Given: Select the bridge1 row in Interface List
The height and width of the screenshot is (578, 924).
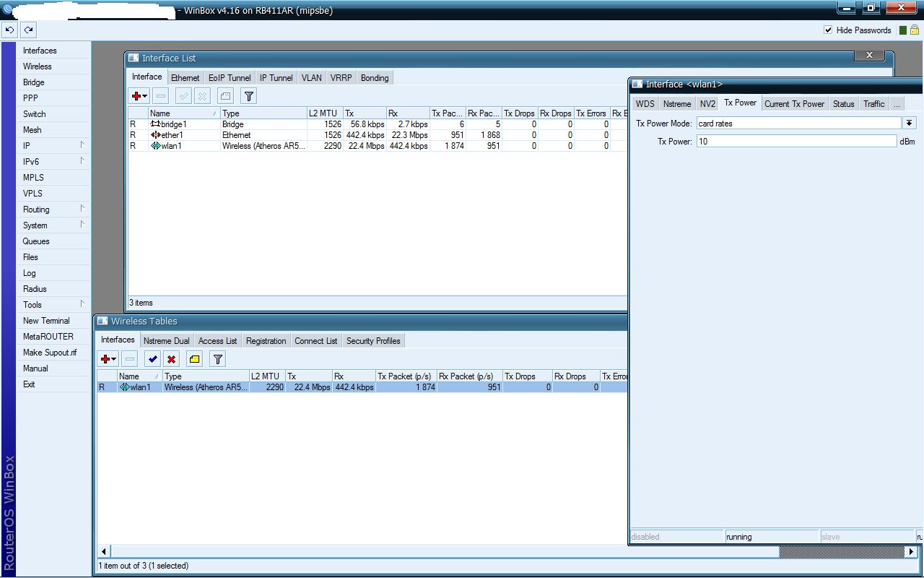Looking at the screenshot, I should click(x=378, y=124).
